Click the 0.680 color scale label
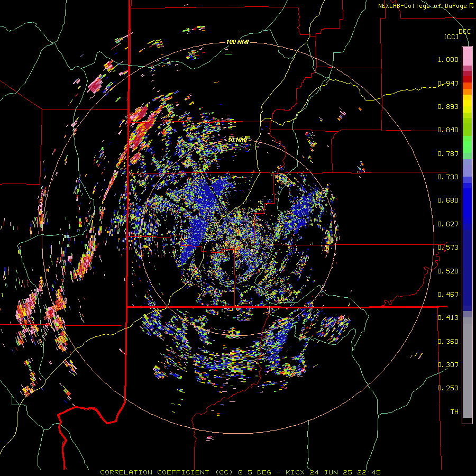The width and height of the screenshot is (476, 476). [448, 200]
